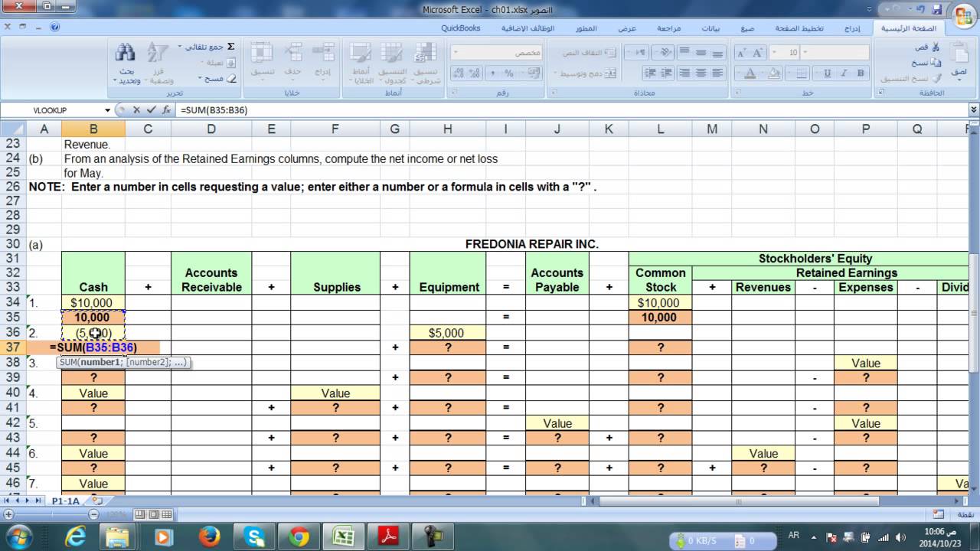The height and width of the screenshot is (551, 980).
Task: Click row header 37
Action: click(11, 347)
